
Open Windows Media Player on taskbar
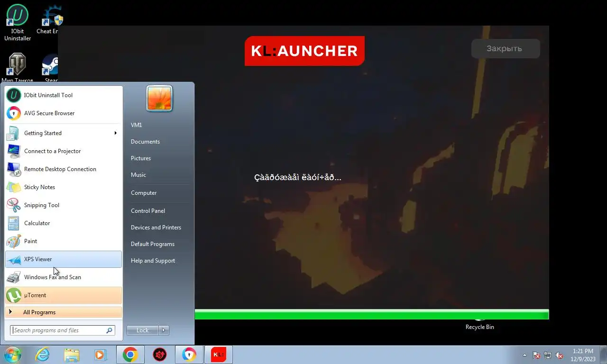click(x=100, y=355)
